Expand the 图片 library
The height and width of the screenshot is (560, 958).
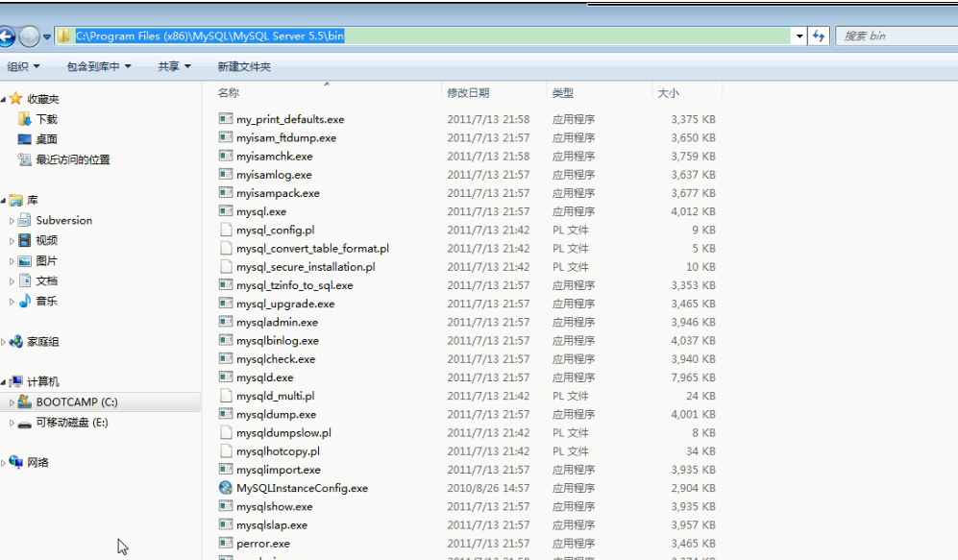pyautogui.click(x=12, y=260)
